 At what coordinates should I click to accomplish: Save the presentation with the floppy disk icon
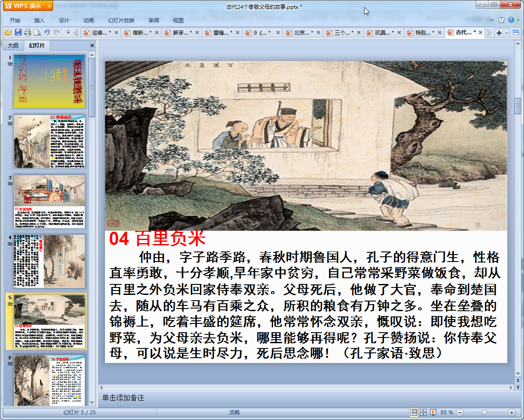pyautogui.click(x=18, y=32)
